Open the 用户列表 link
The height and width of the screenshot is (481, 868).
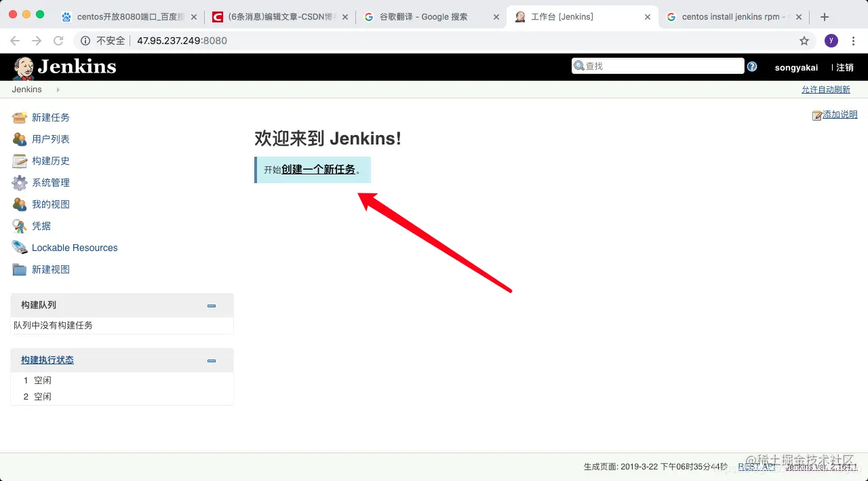[x=51, y=139]
